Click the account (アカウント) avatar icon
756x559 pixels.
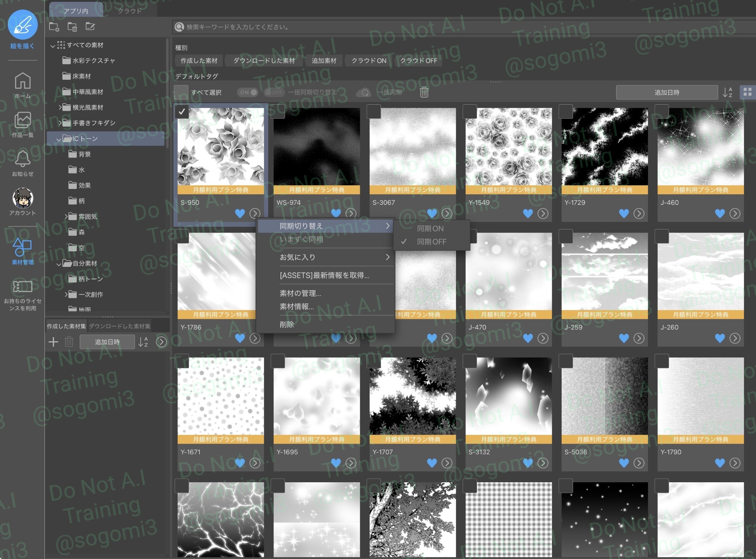tap(23, 198)
